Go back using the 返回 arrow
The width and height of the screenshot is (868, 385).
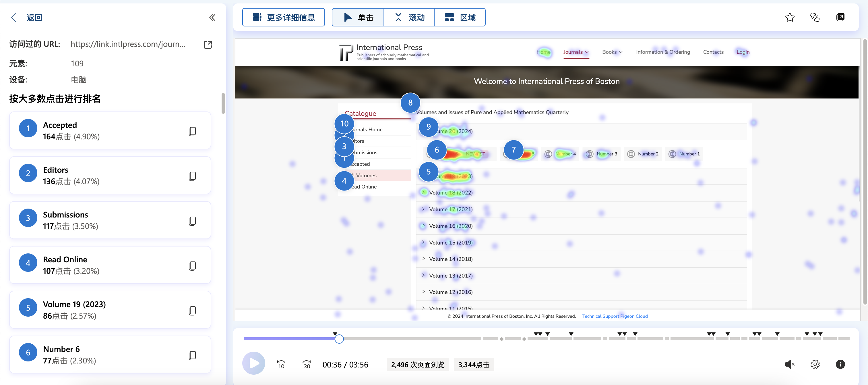[14, 18]
